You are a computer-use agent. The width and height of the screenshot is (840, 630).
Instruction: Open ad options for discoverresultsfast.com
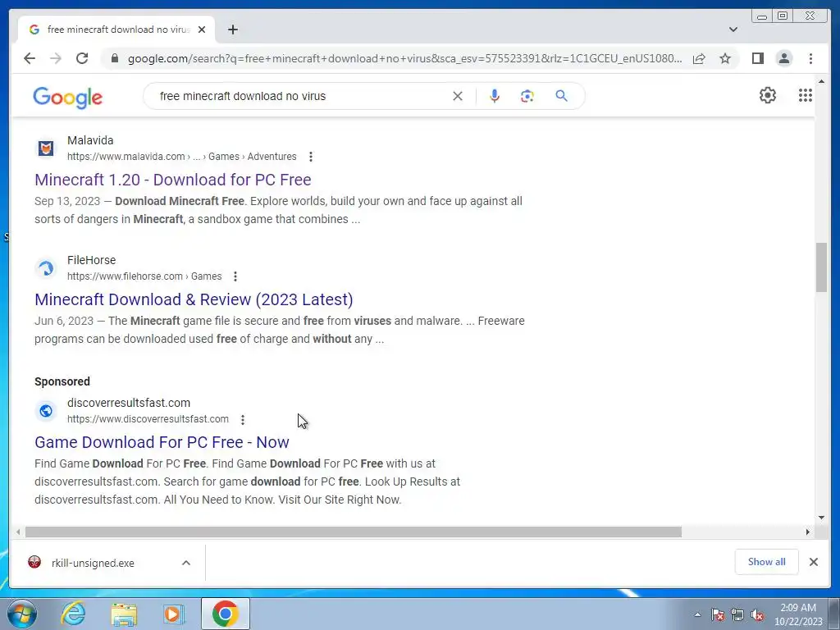point(243,419)
